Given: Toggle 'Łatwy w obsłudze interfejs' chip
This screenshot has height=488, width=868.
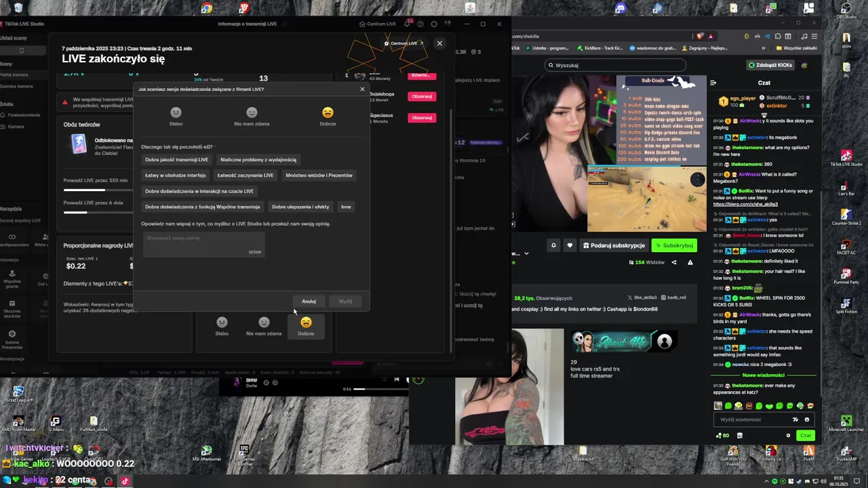Looking at the screenshot, I should tap(175, 175).
